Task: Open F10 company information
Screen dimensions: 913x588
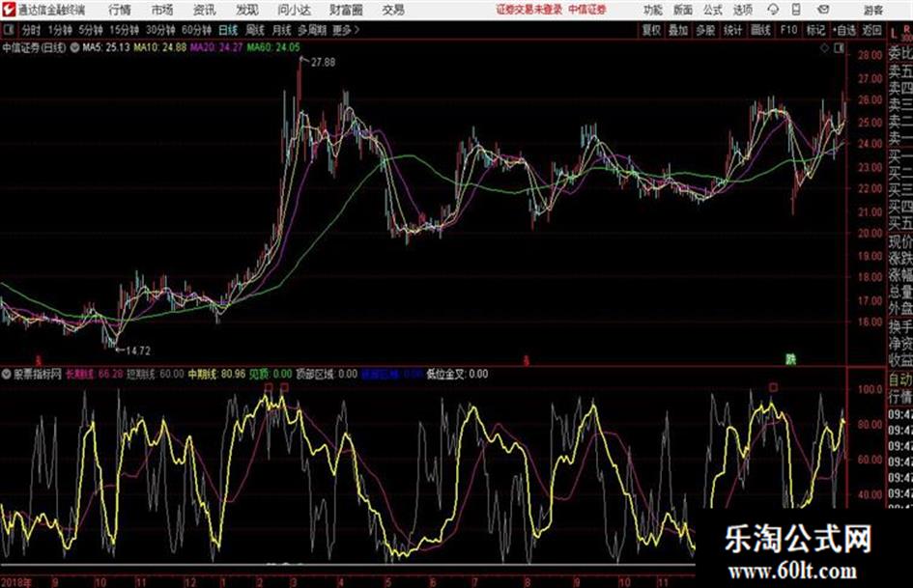Action: click(x=788, y=30)
